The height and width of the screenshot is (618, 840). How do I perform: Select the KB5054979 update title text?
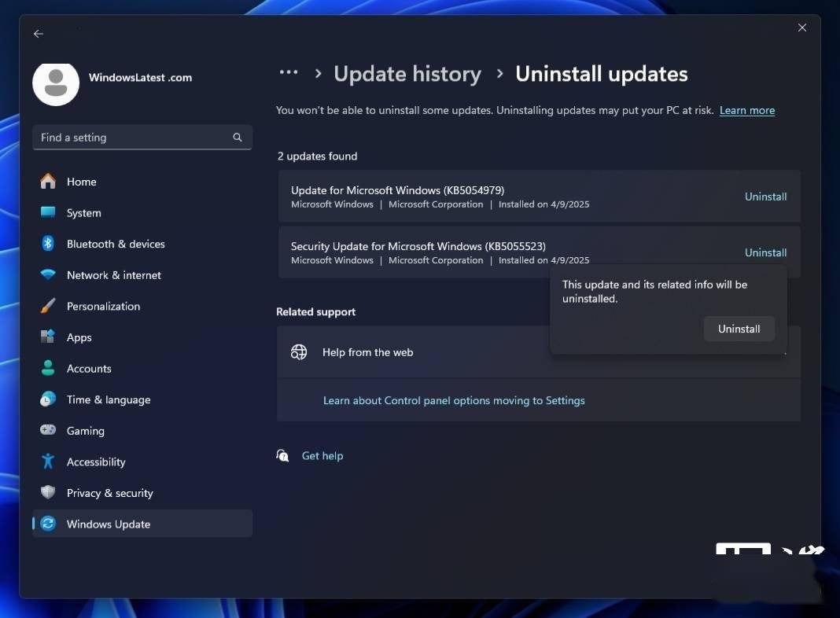397,190
